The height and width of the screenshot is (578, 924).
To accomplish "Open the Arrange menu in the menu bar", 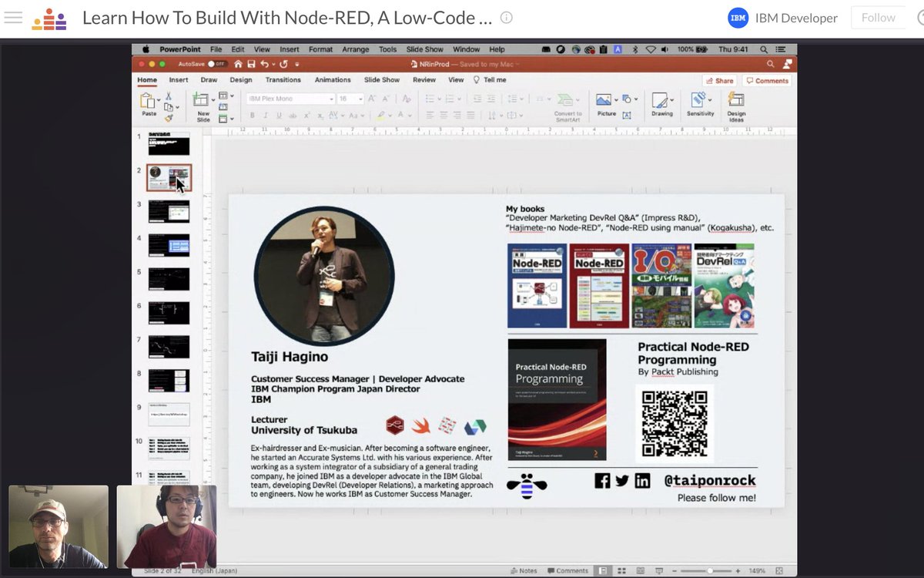I will [355, 49].
